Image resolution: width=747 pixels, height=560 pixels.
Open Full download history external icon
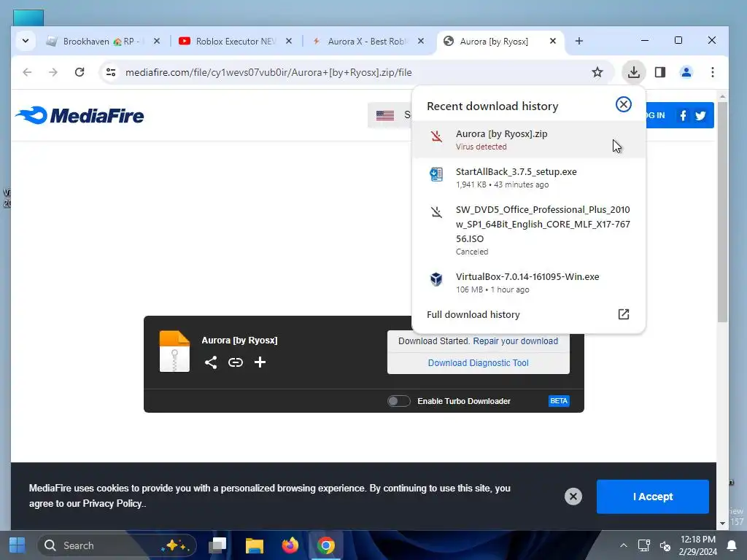click(x=623, y=314)
